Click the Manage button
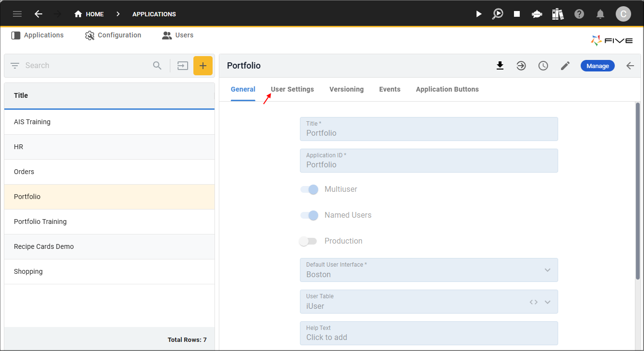Viewport: 644px width, 351px height. (597, 66)
